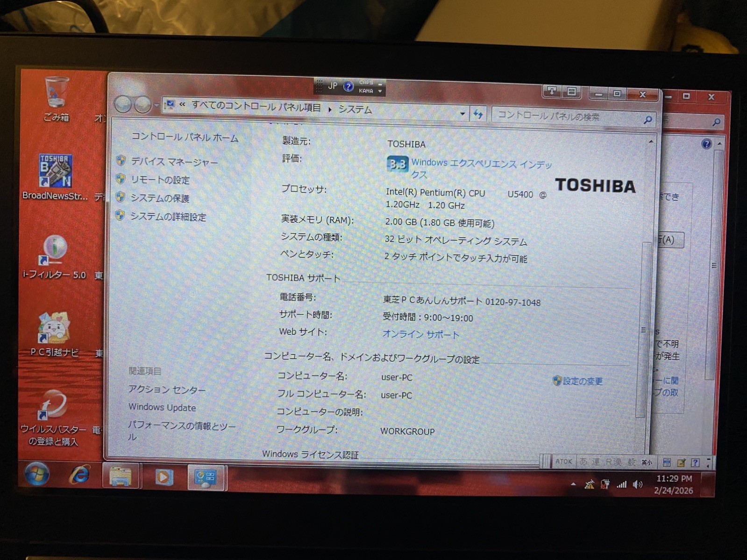This screenshot has width=747, height=560.
Task: Open ウイルスバスターの登録と購入 desktop icon
Action: point(53,418)
